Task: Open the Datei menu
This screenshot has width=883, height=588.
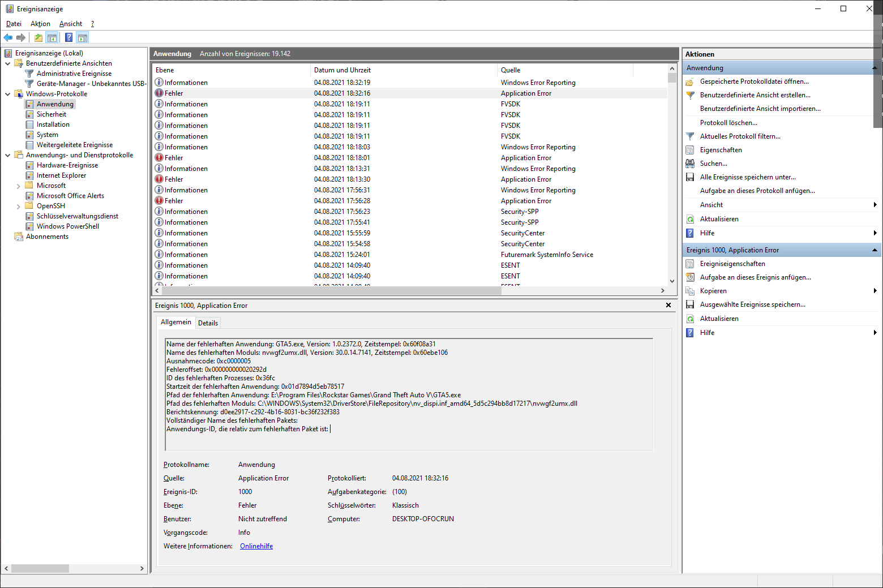Action: click(14, 24)
